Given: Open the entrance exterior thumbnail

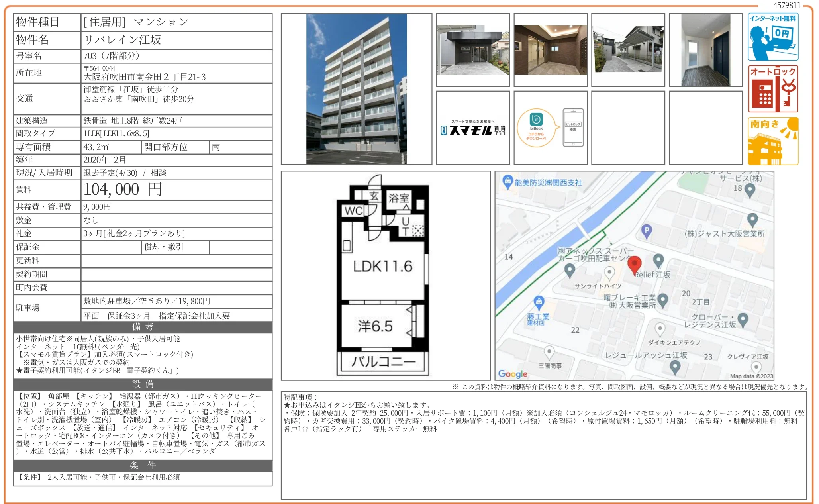Looking at the screenshot, I should [x=473, y=50].
